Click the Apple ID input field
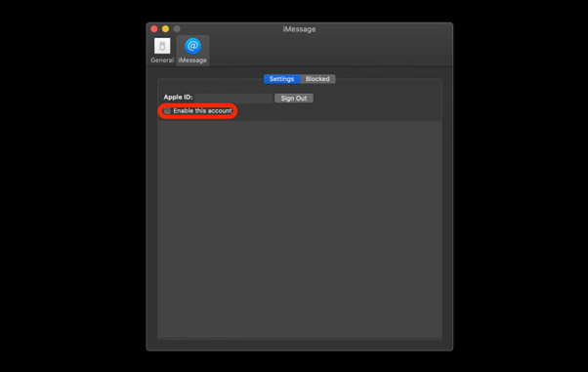Viewport: 588px width, 372px height. click(233, 98)
